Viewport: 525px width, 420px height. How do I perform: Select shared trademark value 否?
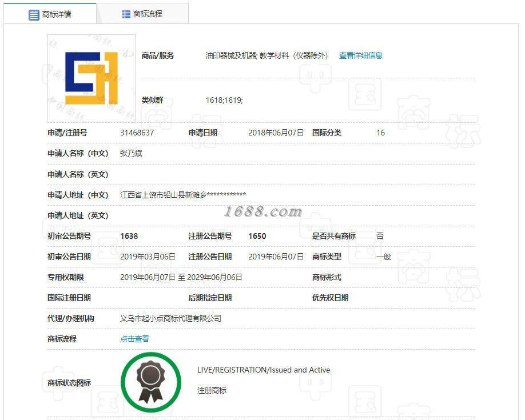(380, 236)
